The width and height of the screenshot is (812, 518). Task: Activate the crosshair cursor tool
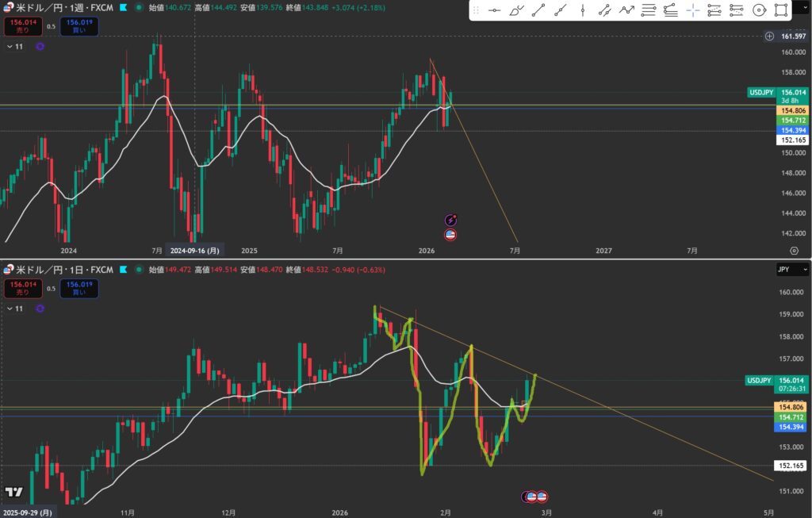click(x=693, y=11)
